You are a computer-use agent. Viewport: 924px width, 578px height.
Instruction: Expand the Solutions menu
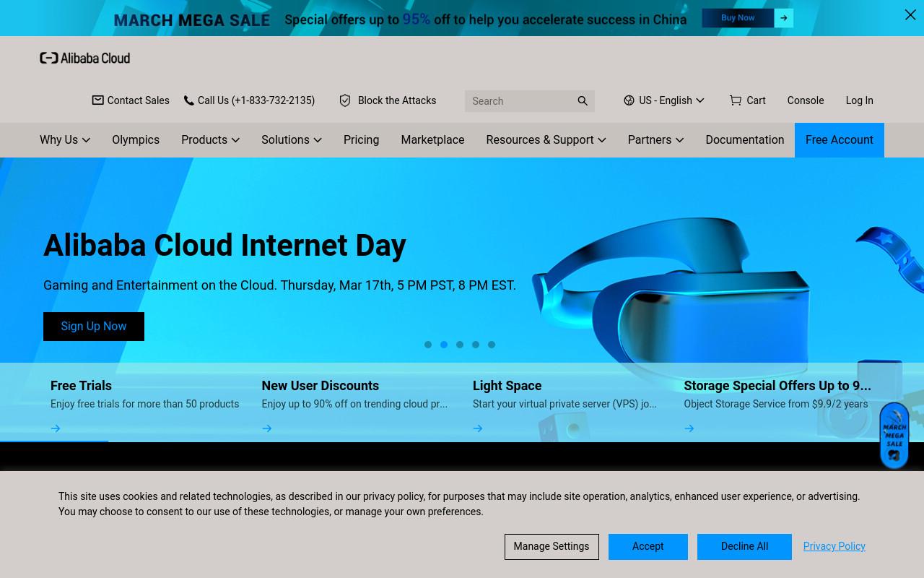click(x=292, y=140)
